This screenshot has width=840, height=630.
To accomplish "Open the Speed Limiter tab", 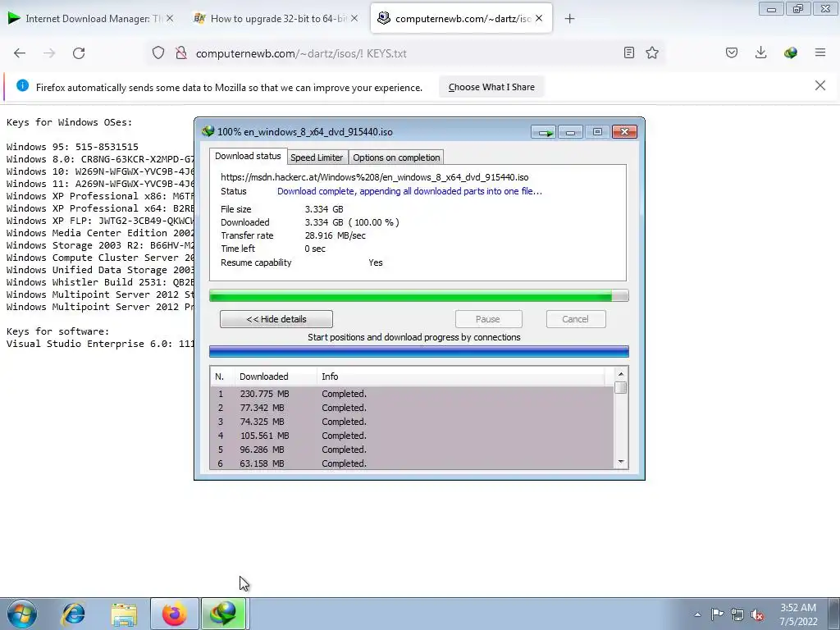I will coord(317,157).
